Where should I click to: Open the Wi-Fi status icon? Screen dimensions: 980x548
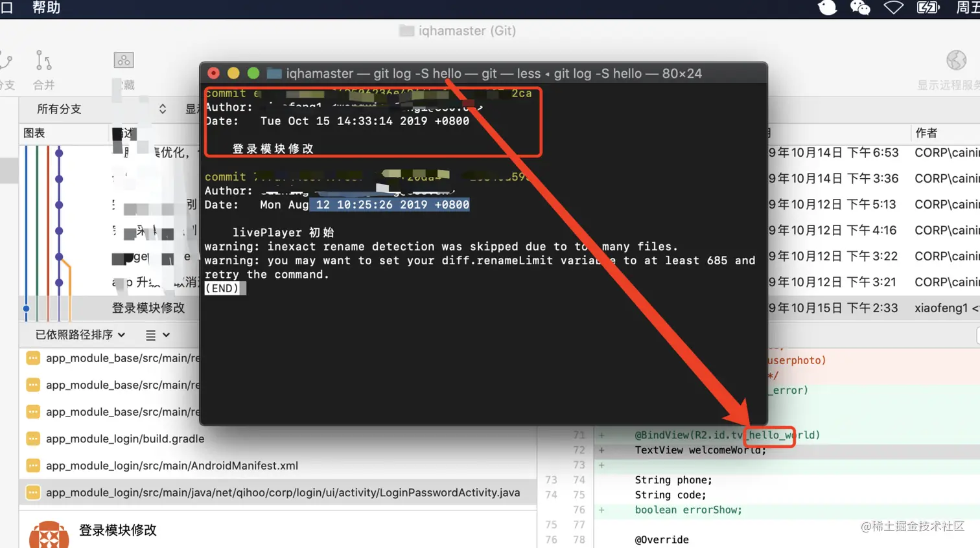(894, 8)
